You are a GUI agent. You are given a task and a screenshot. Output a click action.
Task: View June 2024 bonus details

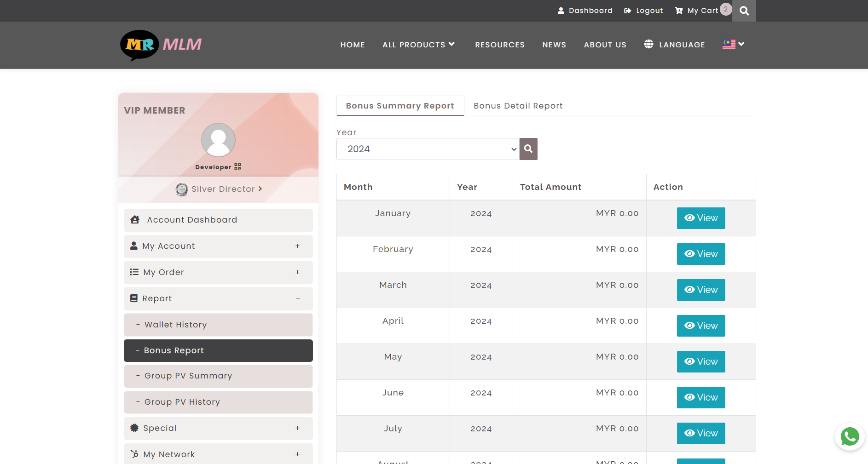point(700,397)
